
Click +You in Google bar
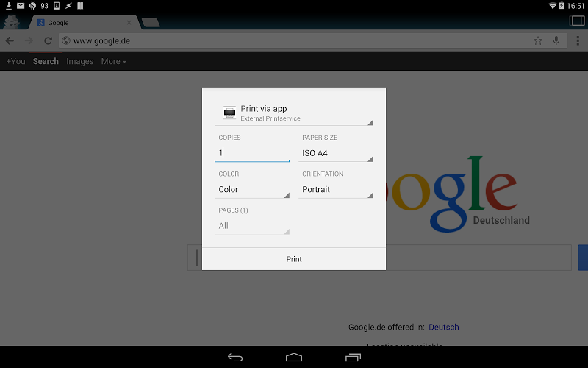15,61
